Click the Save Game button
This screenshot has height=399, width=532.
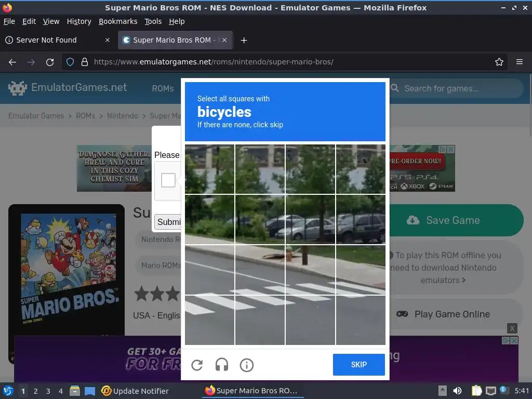pyautogui.click(x=457, y=220)
